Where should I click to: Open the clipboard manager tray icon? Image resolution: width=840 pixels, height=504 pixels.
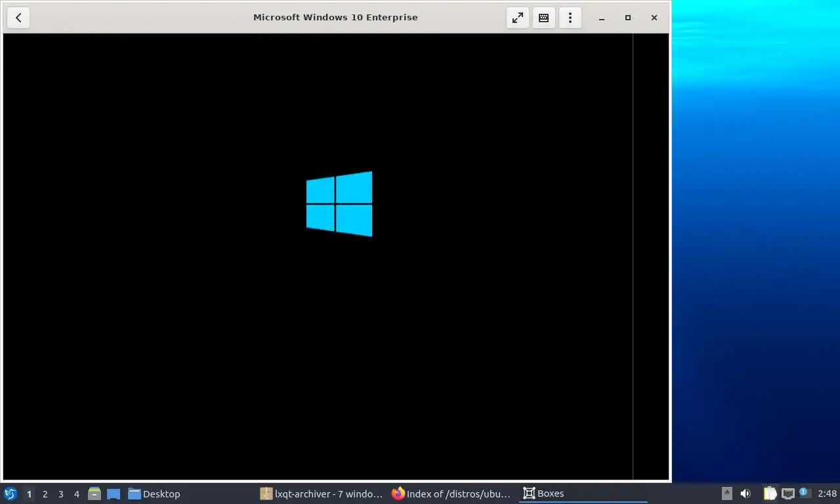click(x=770, y=493)
